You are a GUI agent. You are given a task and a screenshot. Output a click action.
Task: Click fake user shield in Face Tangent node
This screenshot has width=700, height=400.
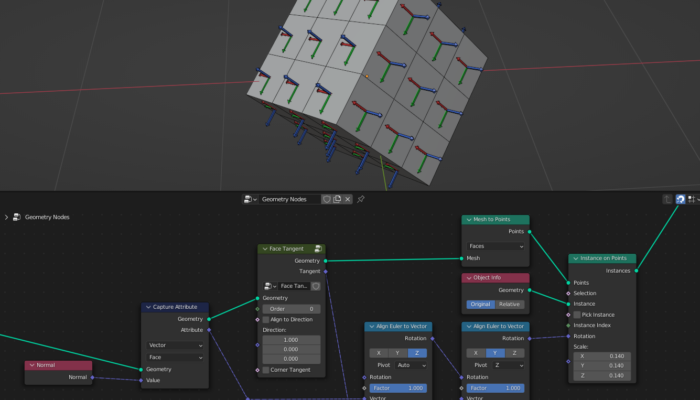316,285
